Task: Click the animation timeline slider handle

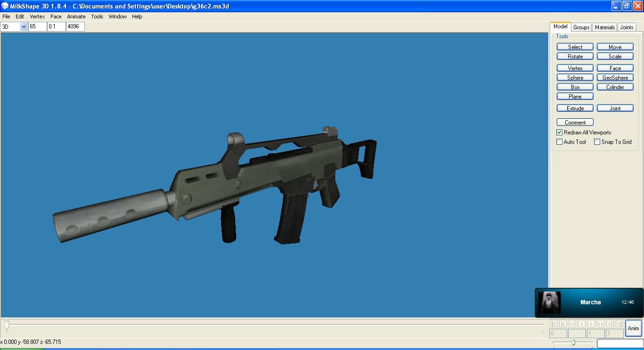Action: pyautogui.click(x=7, y=325)
